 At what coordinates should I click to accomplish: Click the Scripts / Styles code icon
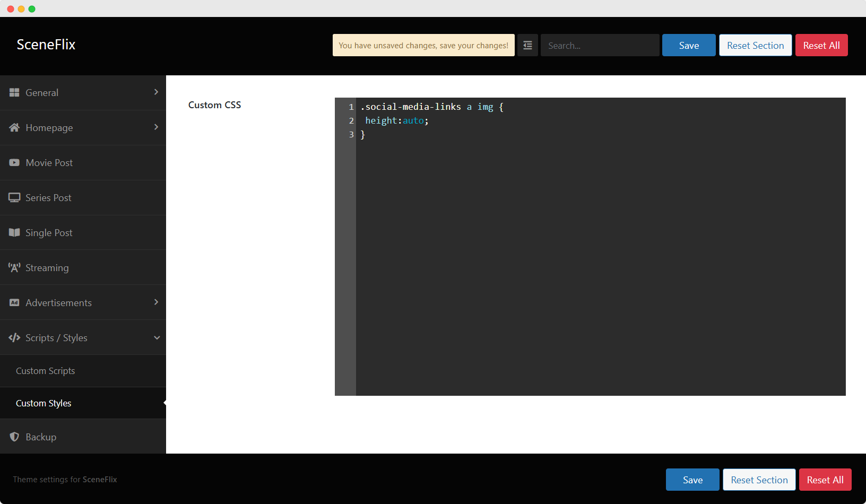click(14, 337)
